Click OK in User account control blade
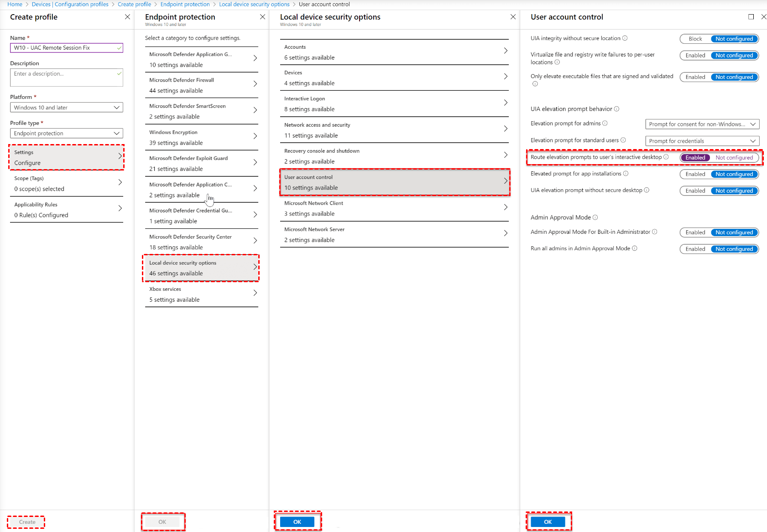Viewport: 767px width, 532px height. 548,522
